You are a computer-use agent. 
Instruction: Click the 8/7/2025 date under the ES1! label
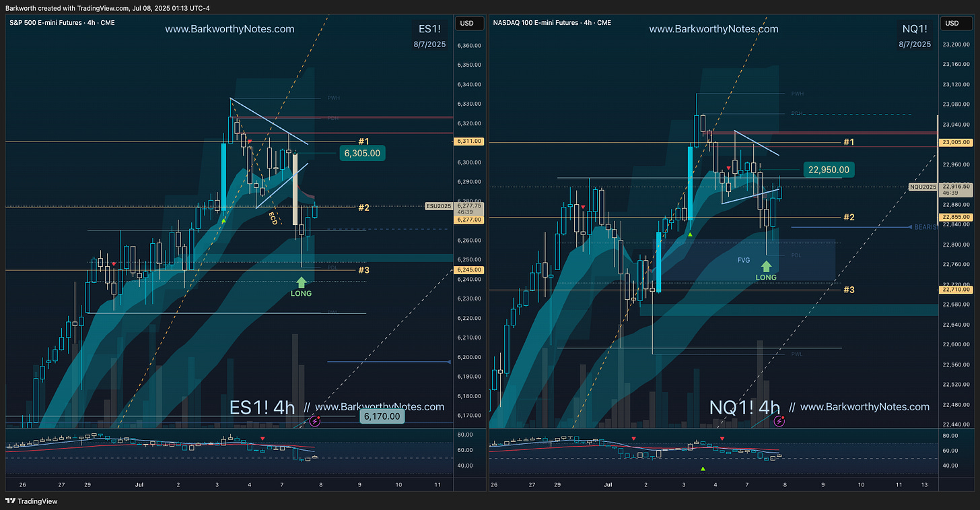pyautogui.click(x=431, y=44)
